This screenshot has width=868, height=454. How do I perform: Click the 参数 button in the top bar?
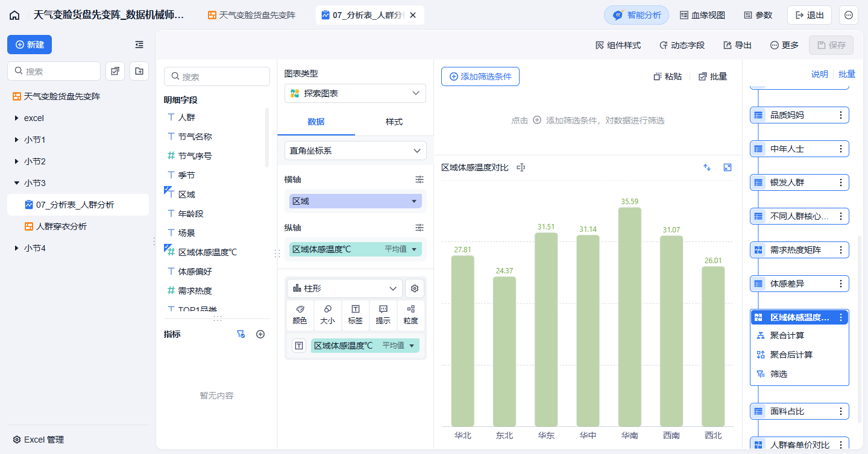(x=758, y=15)
